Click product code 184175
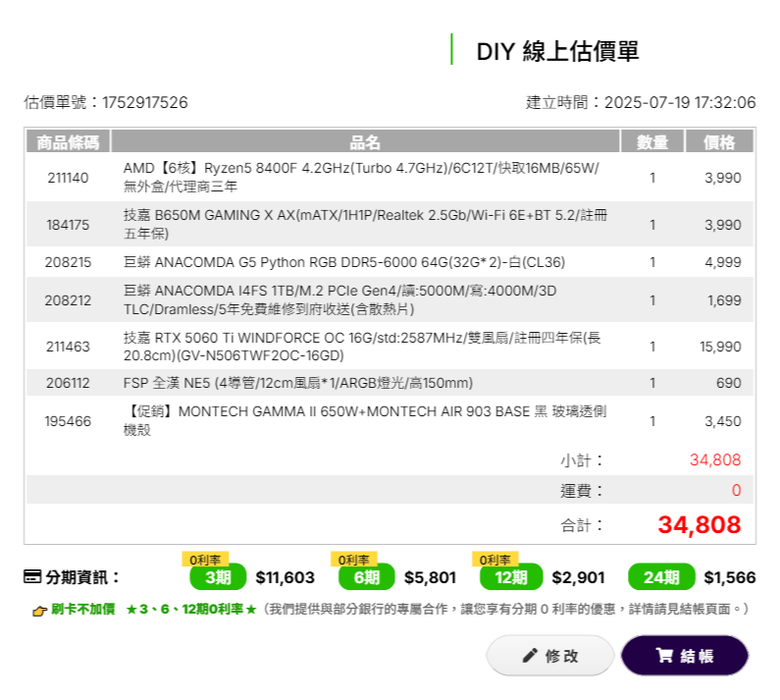Viewport: 780px width, 700px height. (68, 225)
